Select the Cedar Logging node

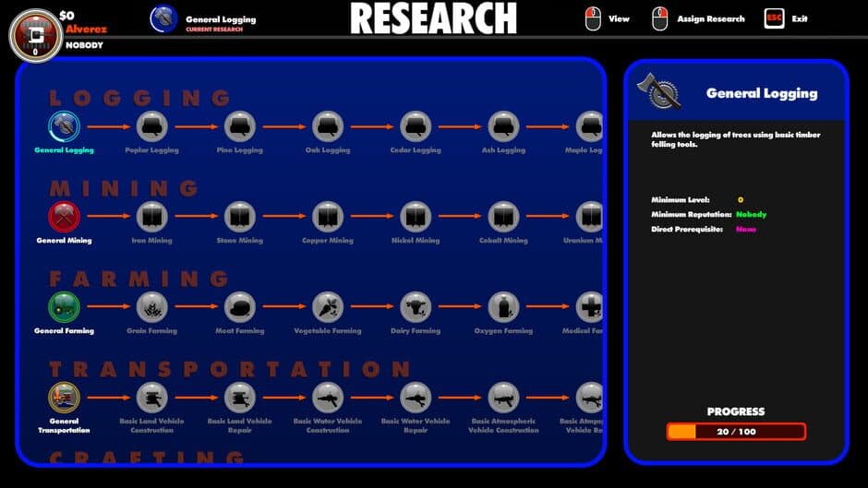[416, 126]
